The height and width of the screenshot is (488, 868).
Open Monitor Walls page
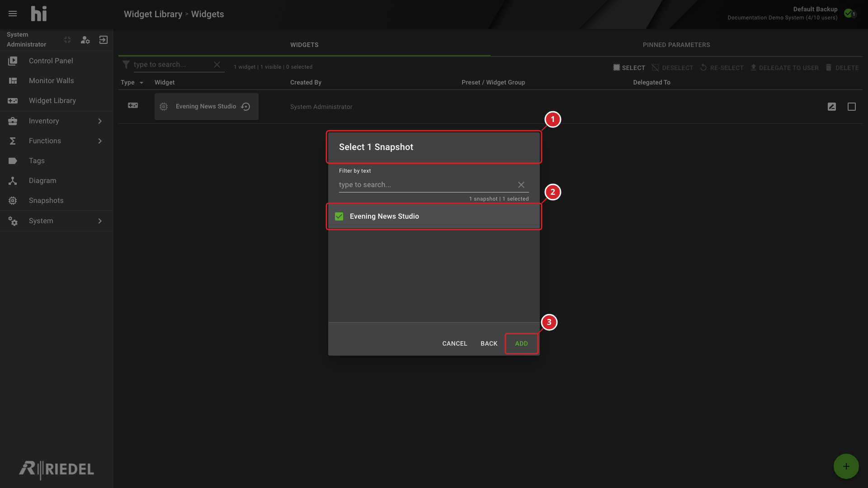click(57, 80)
